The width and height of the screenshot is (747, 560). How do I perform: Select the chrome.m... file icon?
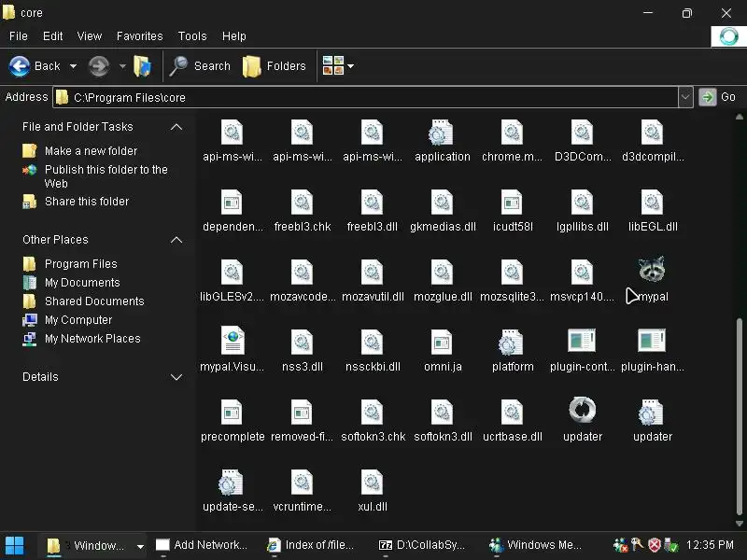(x=512, y=133)
